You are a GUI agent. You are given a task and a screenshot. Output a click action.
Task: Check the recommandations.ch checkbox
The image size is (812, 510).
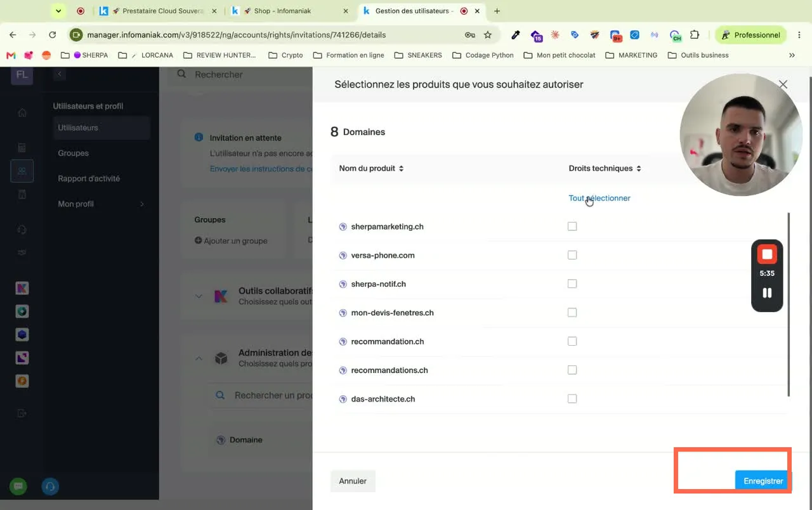(x=572, y=370)
